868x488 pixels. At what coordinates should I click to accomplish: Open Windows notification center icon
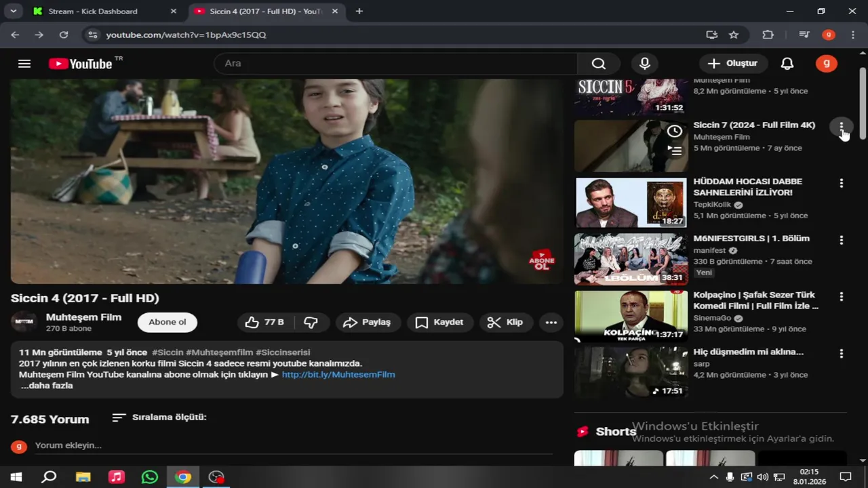pyautogui.click(x=846, y=477)
